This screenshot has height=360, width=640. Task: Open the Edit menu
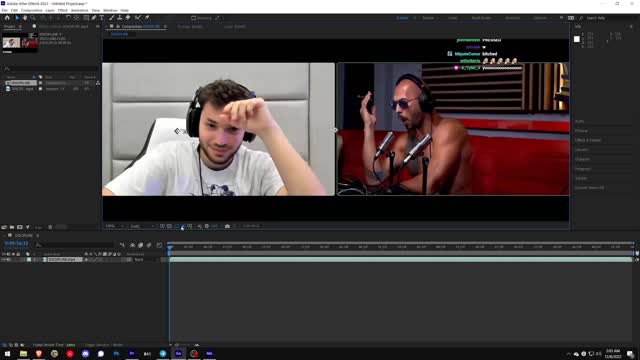point(14,10)
